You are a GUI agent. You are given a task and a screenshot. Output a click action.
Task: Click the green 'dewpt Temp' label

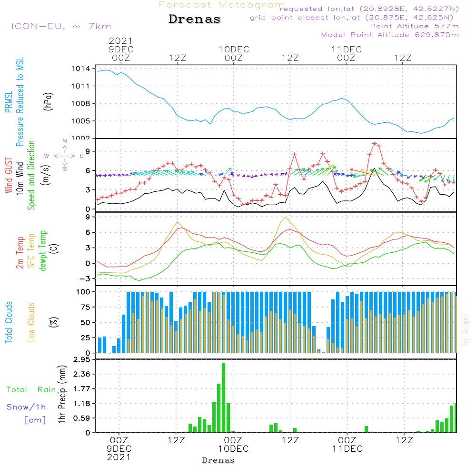pyautogui.click(x=42, y=250)
